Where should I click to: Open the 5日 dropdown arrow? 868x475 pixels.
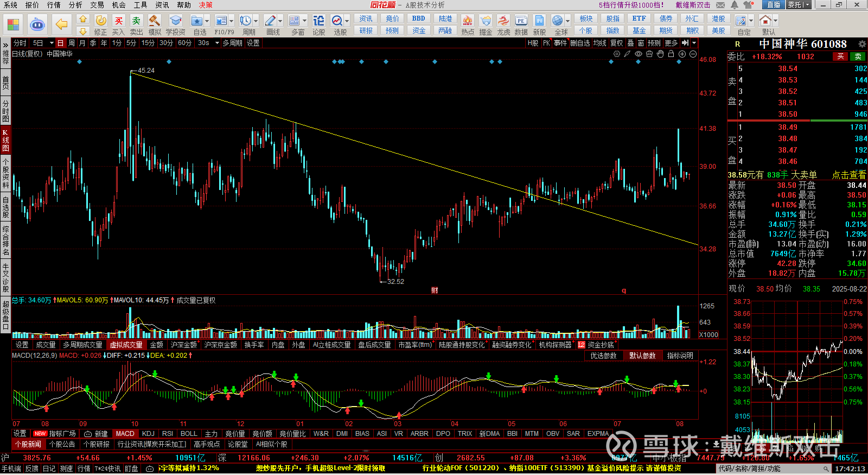click(52, 43)
